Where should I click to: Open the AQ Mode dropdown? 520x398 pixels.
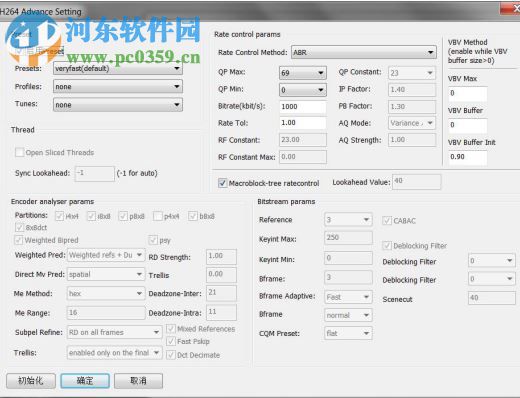(412, 123)
